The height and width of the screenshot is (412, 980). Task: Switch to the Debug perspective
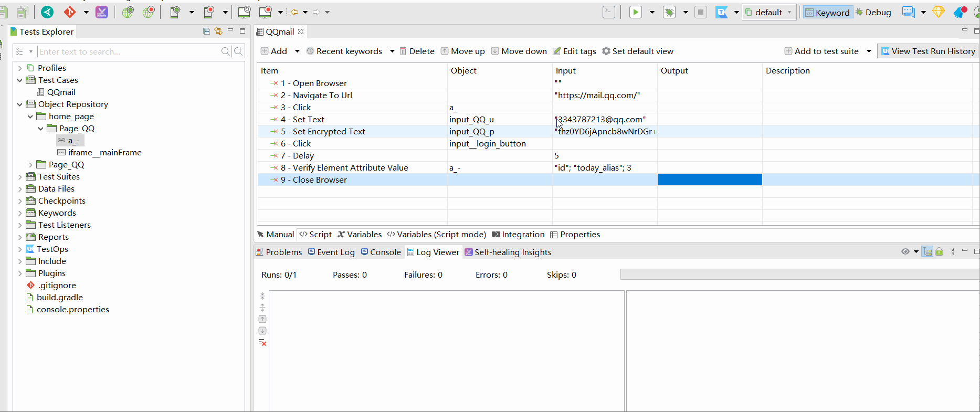pyautogui.click(x=873, y=13)
